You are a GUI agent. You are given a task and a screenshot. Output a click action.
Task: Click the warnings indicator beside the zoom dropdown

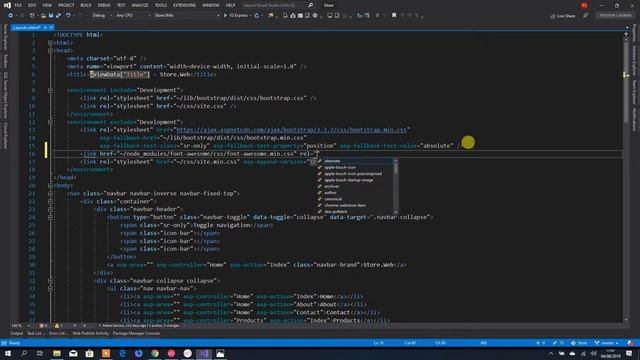[58, 326]
